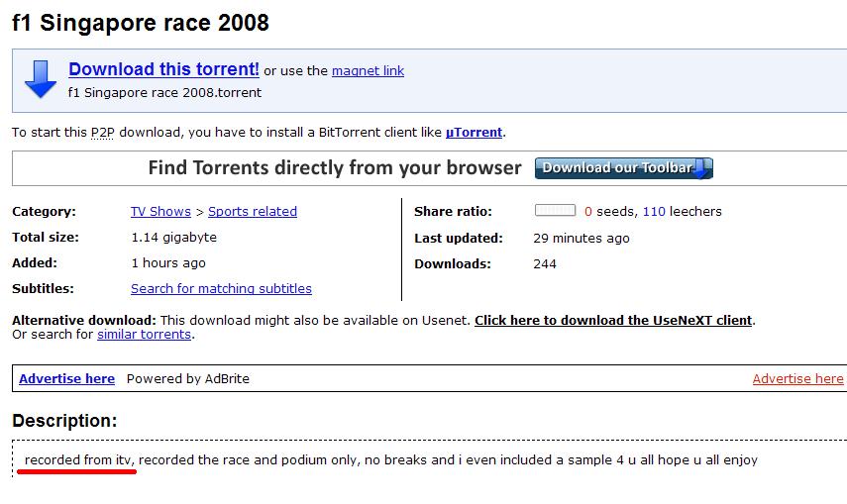Click the blue download arrow icon
The image size is (847, 504).
pos(41,79)
